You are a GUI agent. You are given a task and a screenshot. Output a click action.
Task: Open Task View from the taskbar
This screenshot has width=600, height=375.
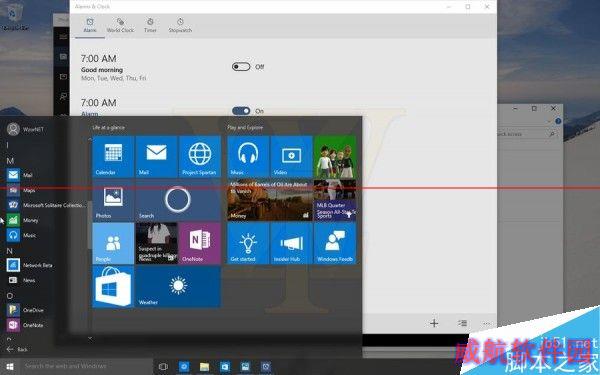click(x=163, y=367)
